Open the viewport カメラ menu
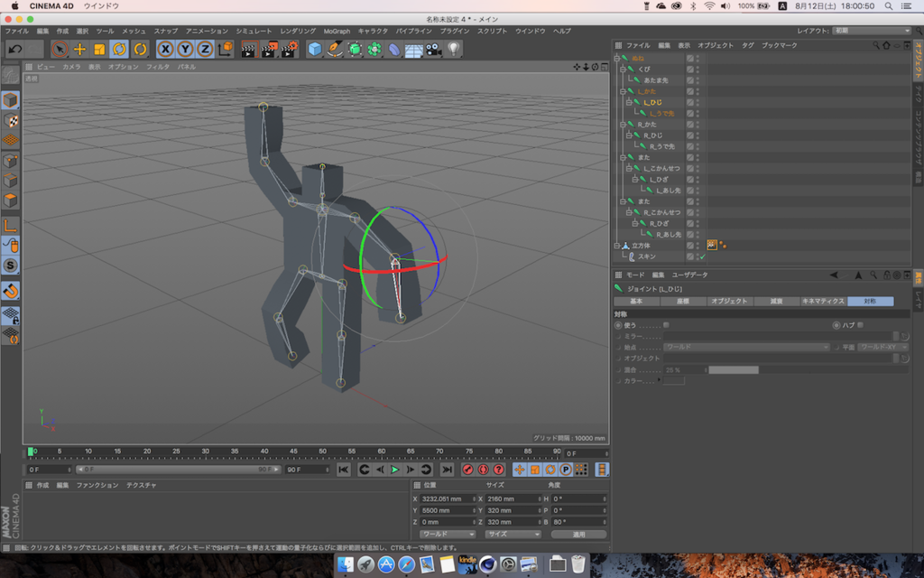The width and height of the screenshot is (924, 578). click(72, 67)
